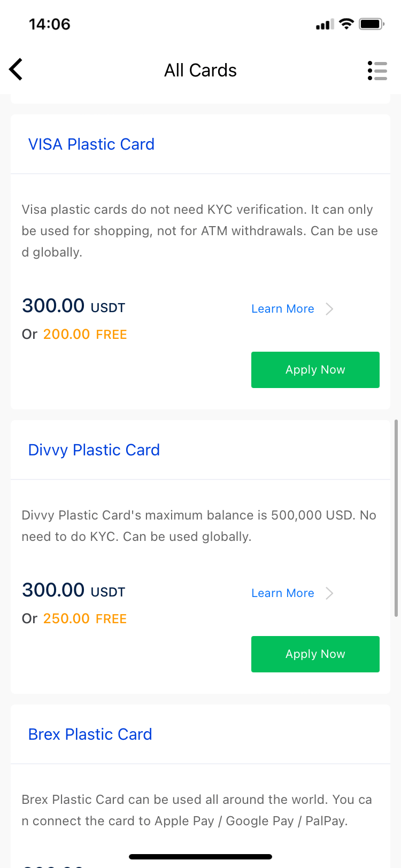Tap the cellular signal bars icon
Viewport: 401px width, 868px height.
[325, 25]
